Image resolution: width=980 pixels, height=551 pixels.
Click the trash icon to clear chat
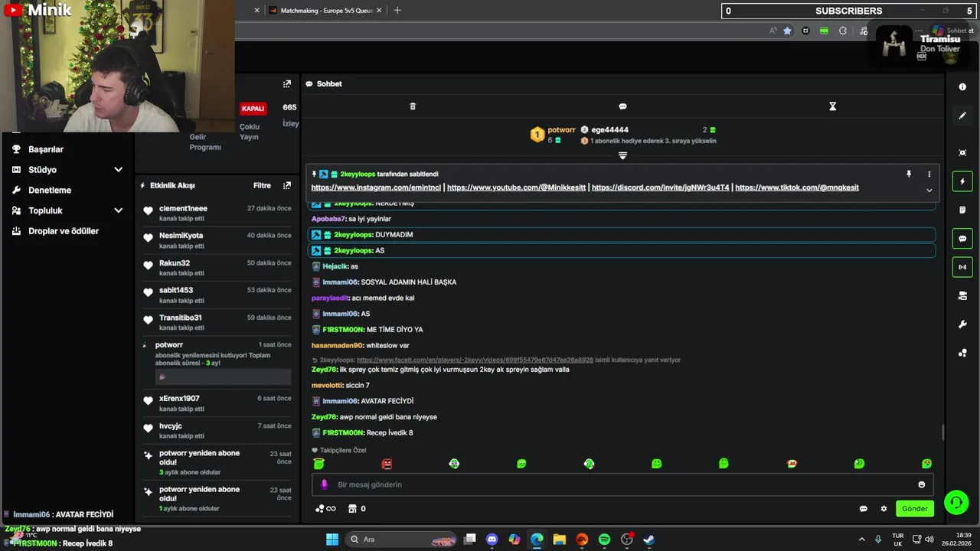click(x=413, y=106)
